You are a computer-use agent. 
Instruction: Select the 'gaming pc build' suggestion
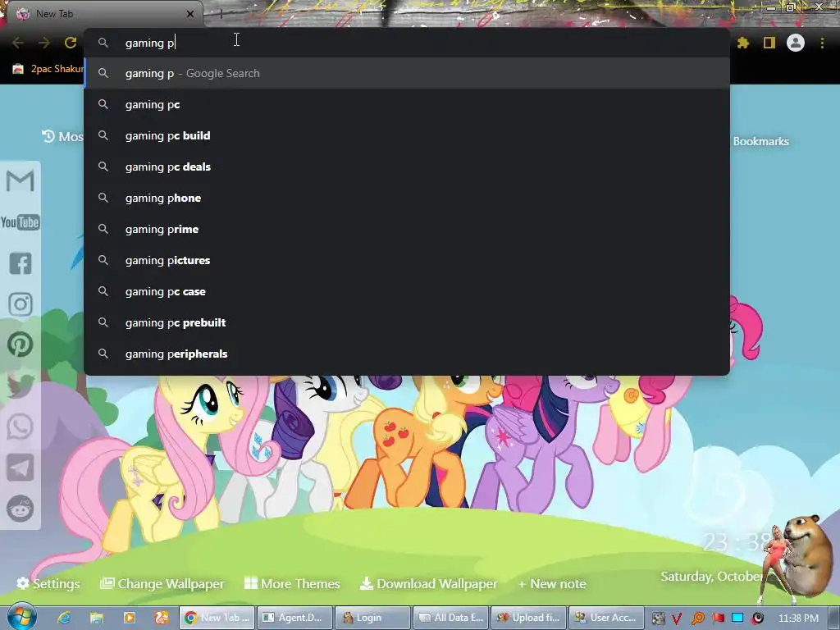(x=407, y=135)
